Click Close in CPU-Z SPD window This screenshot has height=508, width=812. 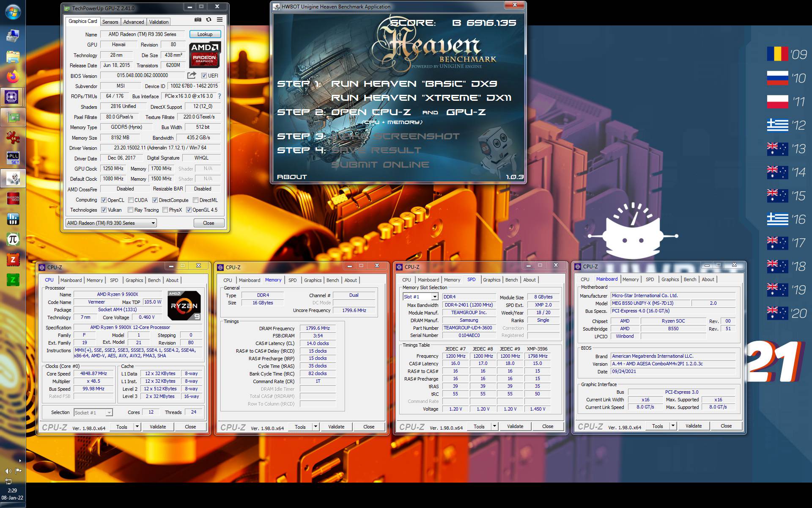[548, 426]
